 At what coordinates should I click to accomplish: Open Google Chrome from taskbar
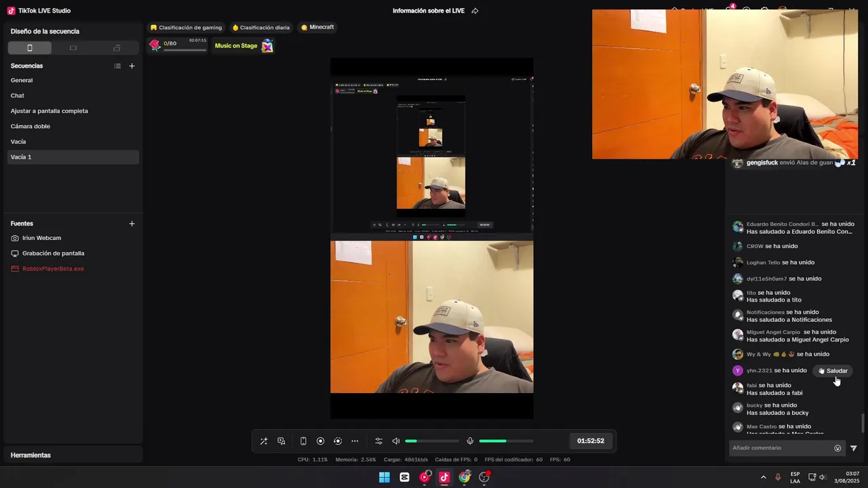point(464,477)
